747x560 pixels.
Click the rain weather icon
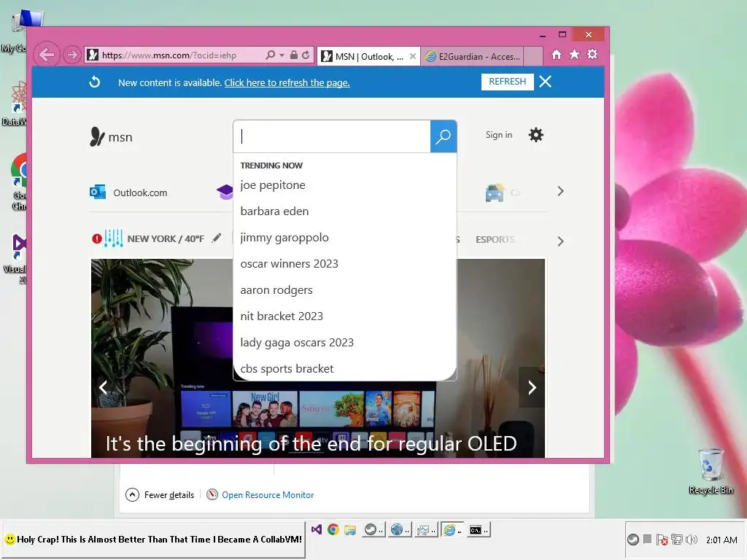click(x=114, y=238)
